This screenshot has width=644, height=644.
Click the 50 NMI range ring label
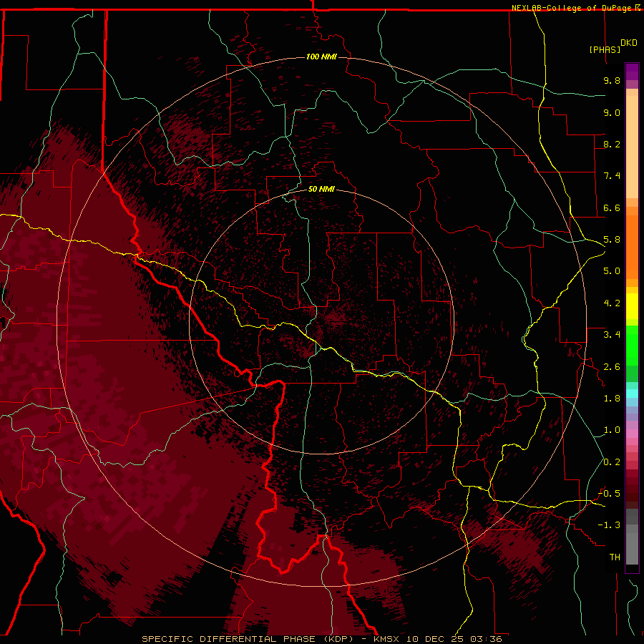pos(321,189)
